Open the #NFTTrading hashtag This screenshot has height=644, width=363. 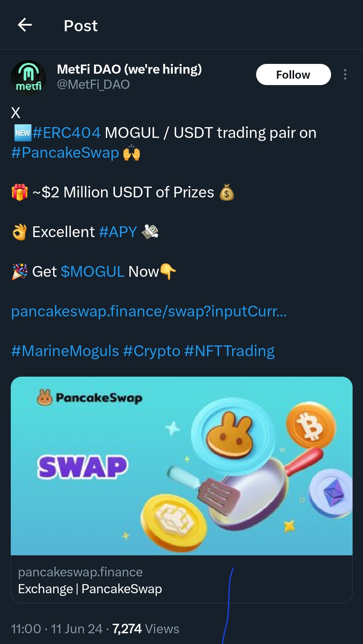(x=229, y=351)
